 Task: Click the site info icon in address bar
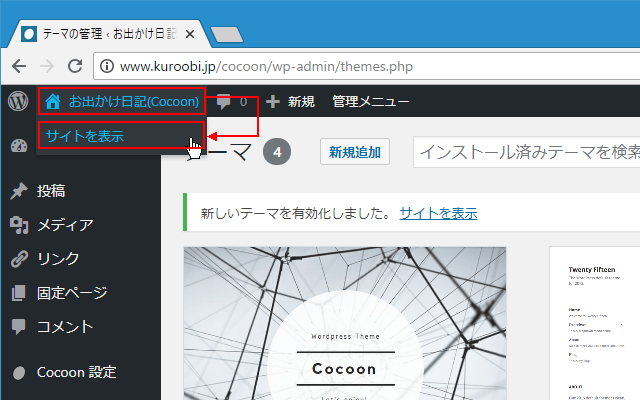click(x=107, y=66)
